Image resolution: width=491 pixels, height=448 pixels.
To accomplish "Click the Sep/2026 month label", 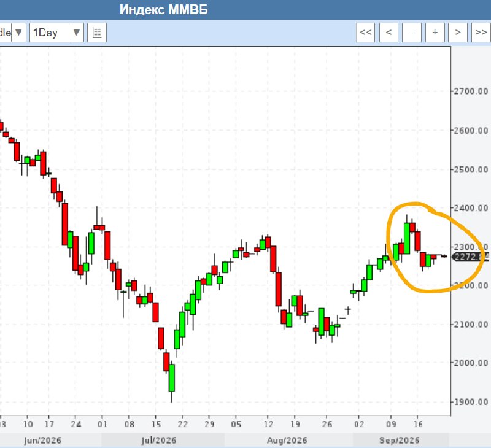I will click(x=400, y=441).
